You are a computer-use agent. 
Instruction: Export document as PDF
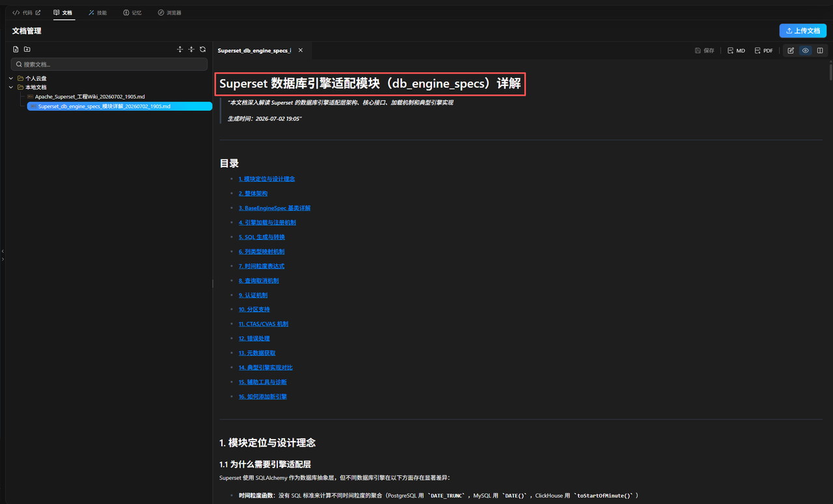(764, 50)
